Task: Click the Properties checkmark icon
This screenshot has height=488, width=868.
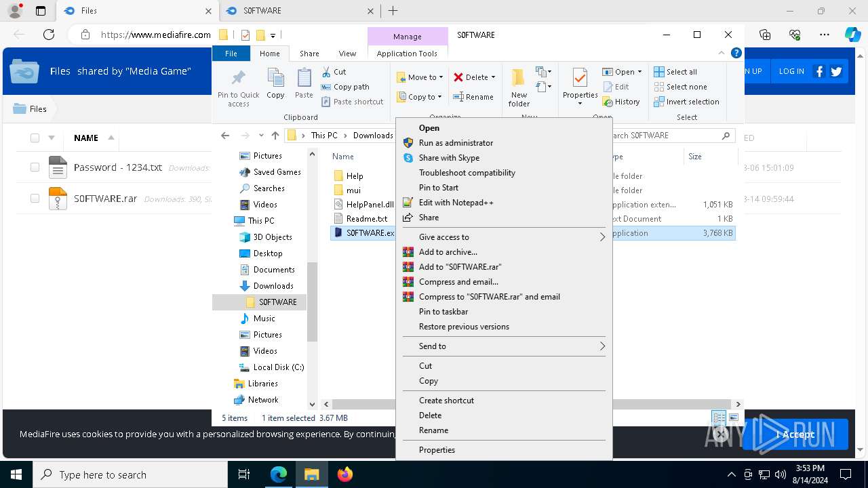Action: (580, 79)
